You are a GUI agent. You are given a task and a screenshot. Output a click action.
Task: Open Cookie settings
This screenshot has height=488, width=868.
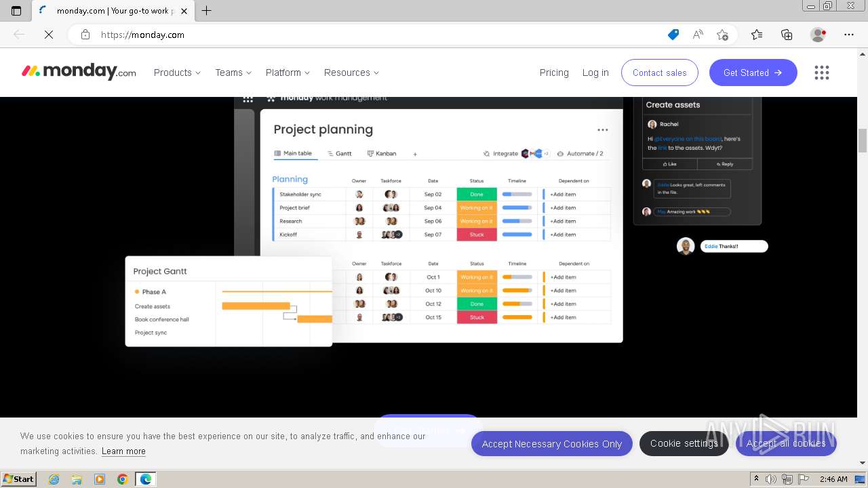[684, 443]
